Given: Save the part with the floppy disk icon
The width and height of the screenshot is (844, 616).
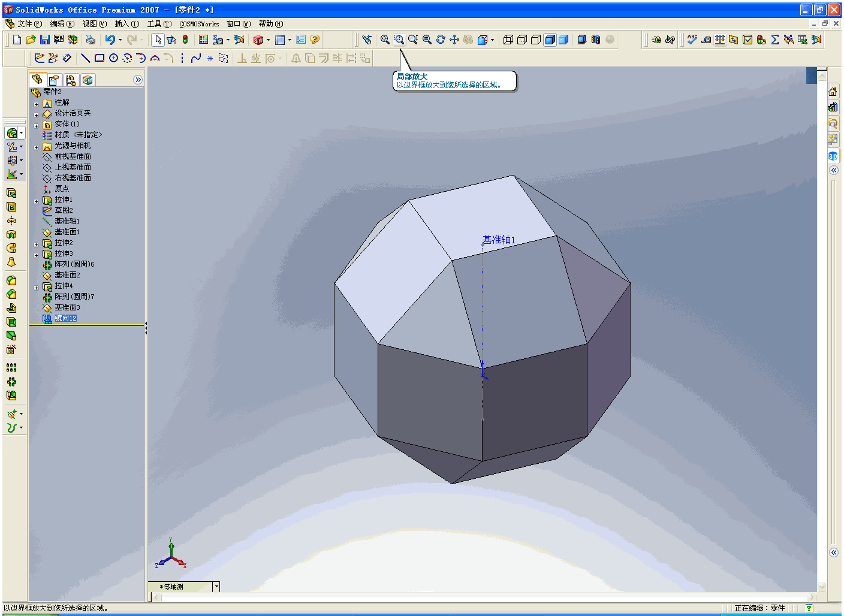Looking at the screenshot, I should pos(44,40).
